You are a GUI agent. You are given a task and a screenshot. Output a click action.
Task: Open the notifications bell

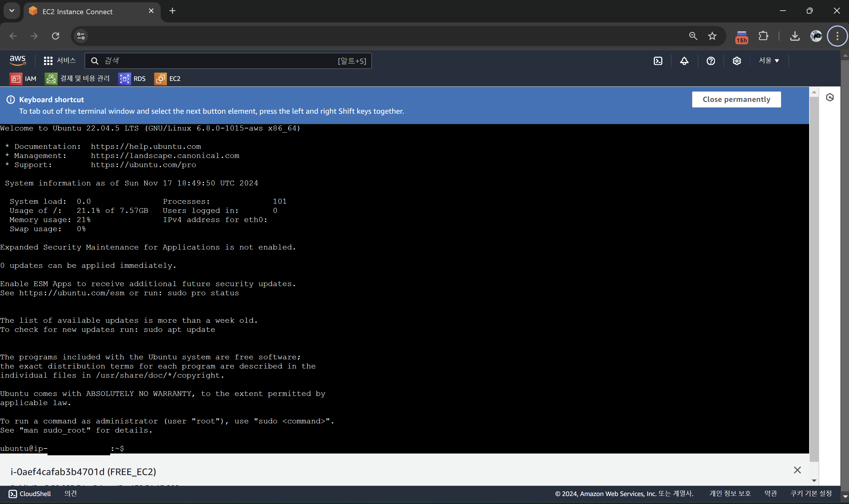coord(684,61)
